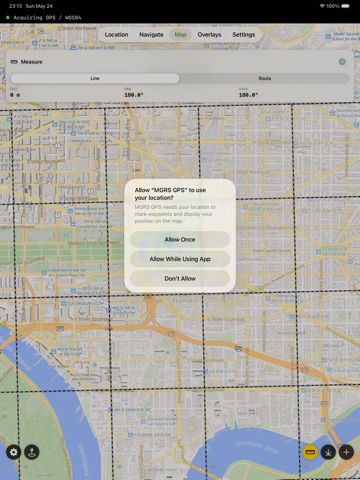This screenshot has height=480, width=360.
Task: Tap the battery indicator in status bar
Action: click(345, 6)
